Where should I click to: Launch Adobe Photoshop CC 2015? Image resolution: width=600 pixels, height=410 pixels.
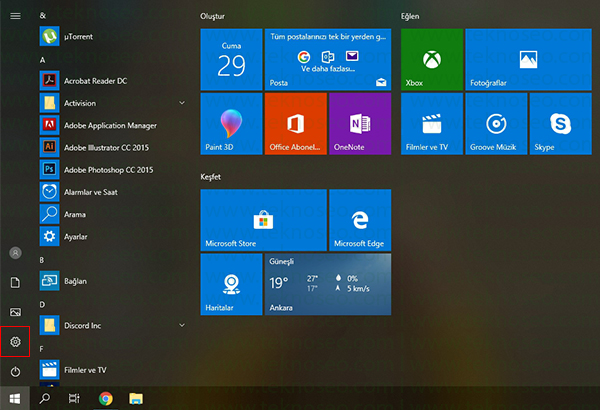coord(112,170)
